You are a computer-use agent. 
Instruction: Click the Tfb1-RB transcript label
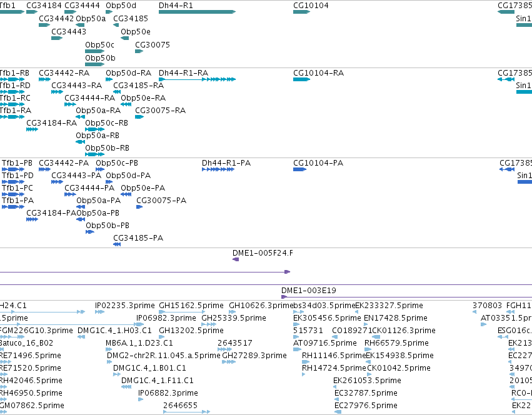(14, 73)
